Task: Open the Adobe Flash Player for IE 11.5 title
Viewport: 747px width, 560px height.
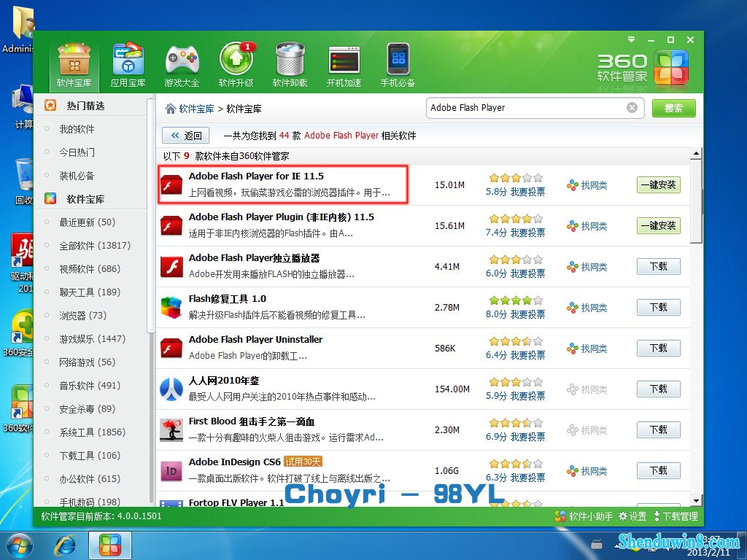Action: 256,176
